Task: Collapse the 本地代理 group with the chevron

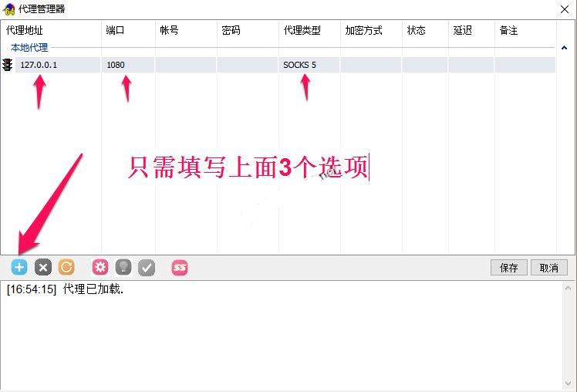Action: (x=564, y=48)
